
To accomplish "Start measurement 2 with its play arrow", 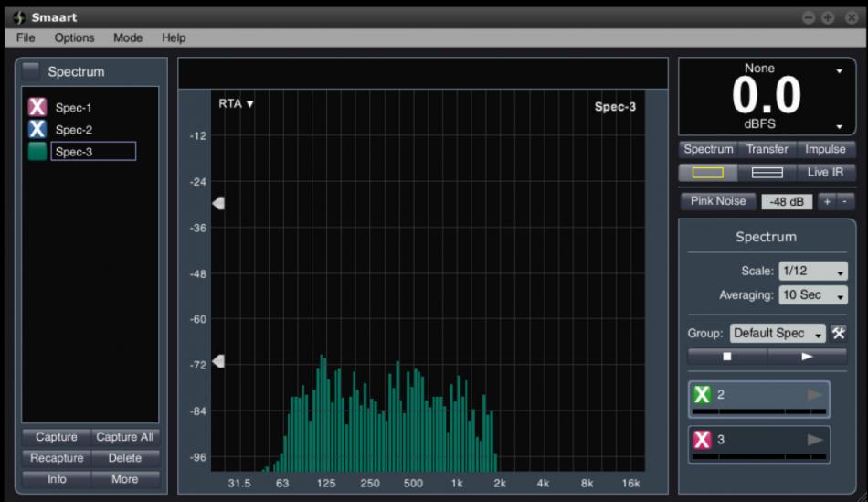I will coord(815,394).
